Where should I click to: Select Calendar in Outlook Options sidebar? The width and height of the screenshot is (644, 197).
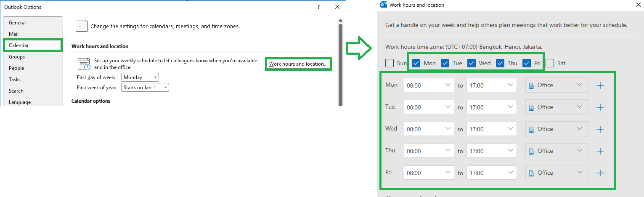33,45
